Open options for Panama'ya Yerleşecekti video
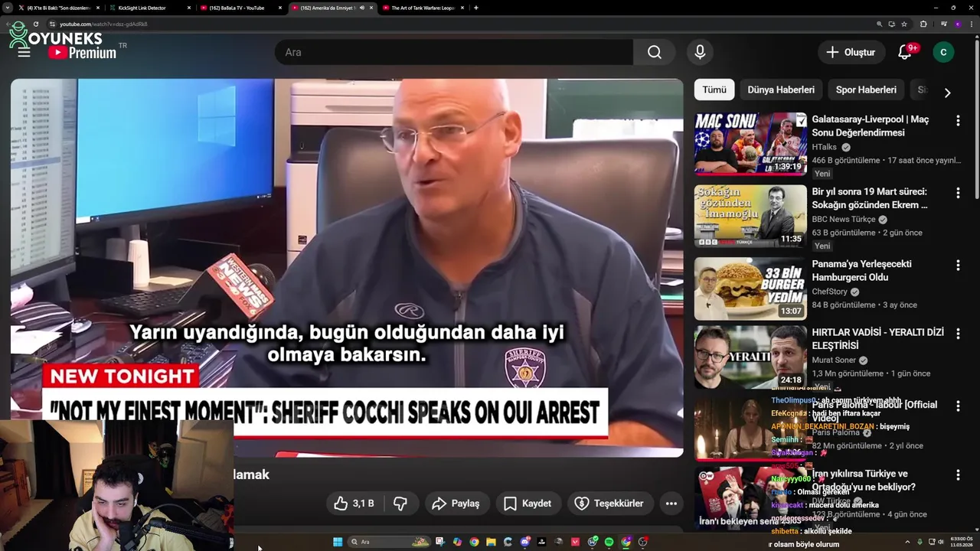Screen dimensions: 980x551 click(x=958, y=265)
